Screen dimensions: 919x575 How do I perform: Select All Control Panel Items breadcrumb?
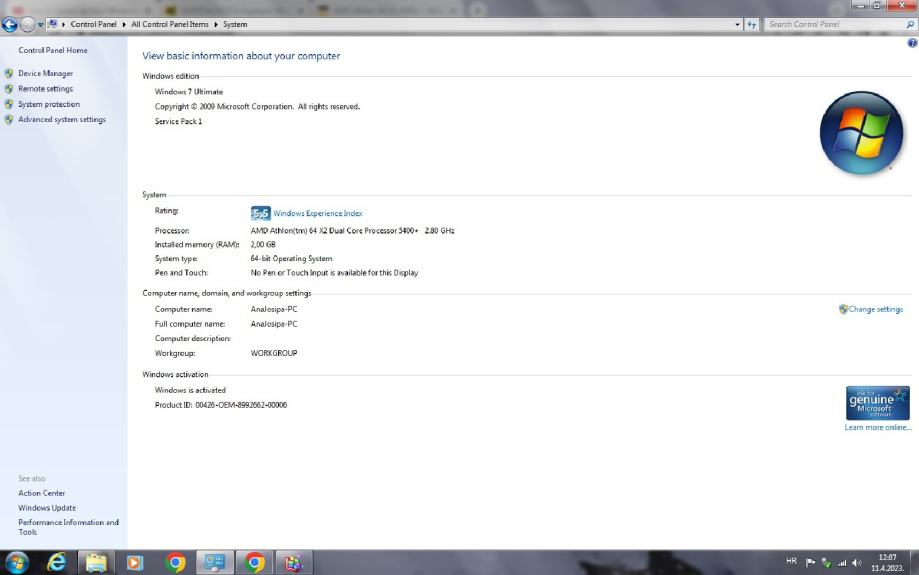coord(169,24)
